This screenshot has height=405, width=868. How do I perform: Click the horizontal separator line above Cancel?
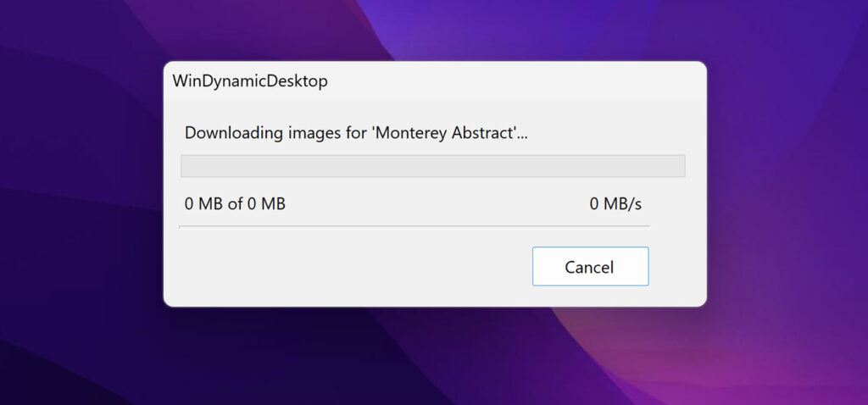(x=414, y=226)
